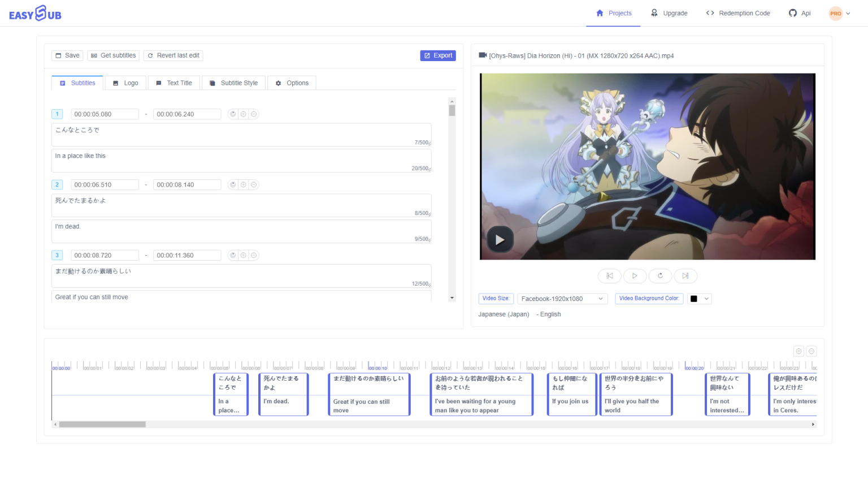Expand the video background color dropdown
This screenshot has width=868, height=478.
[x=706, y=298]
